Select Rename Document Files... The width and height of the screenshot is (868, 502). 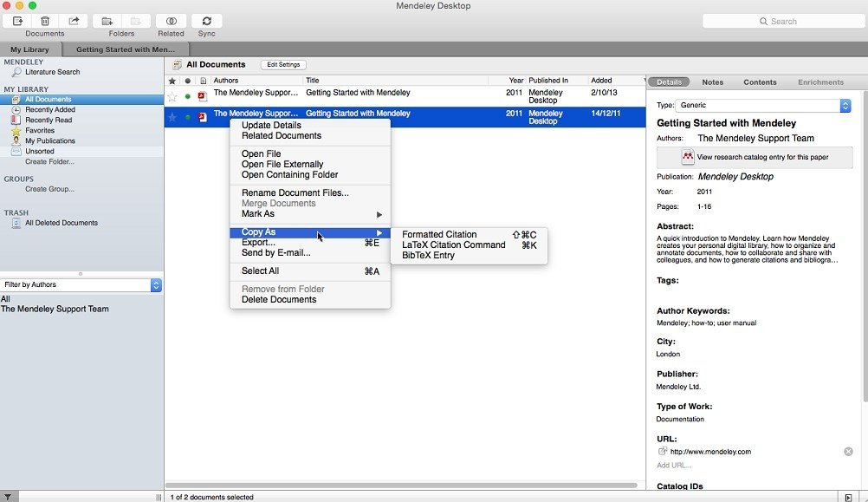click(x=310, y=192)
